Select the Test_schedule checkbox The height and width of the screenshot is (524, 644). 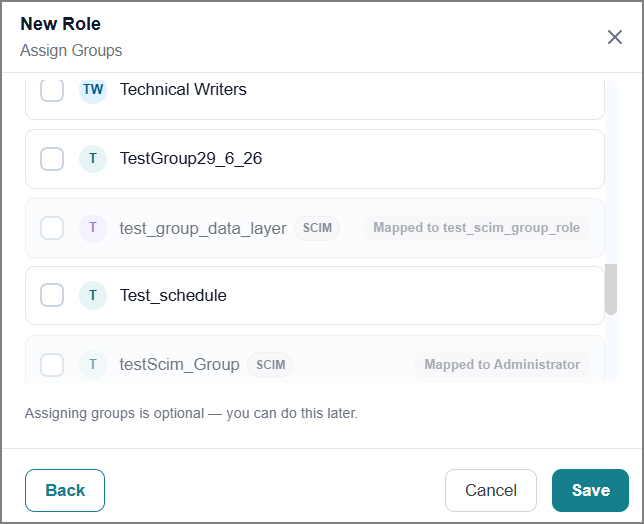point(52,295)
